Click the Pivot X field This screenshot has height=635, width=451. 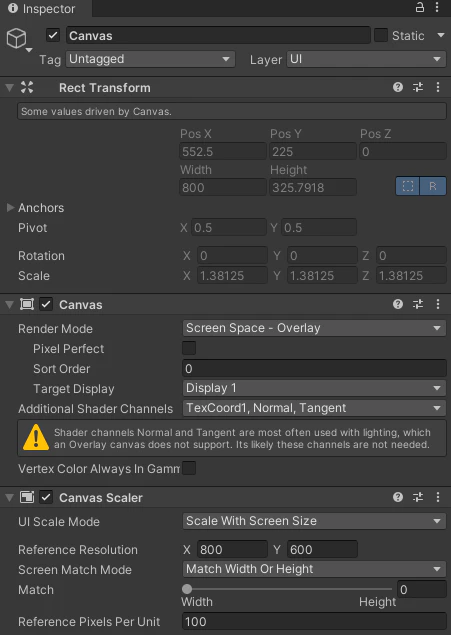tap(228, 227)
